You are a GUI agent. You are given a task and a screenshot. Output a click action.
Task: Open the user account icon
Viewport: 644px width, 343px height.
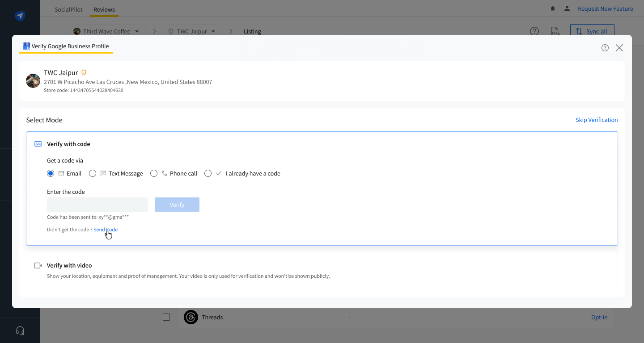pos(567,8)
